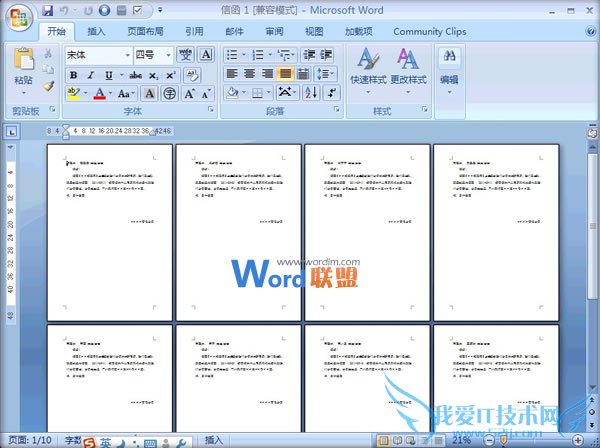Screen dimensions: 600x448
Task: Switch to the 页面布局 tab
Action: click(145, 32)
